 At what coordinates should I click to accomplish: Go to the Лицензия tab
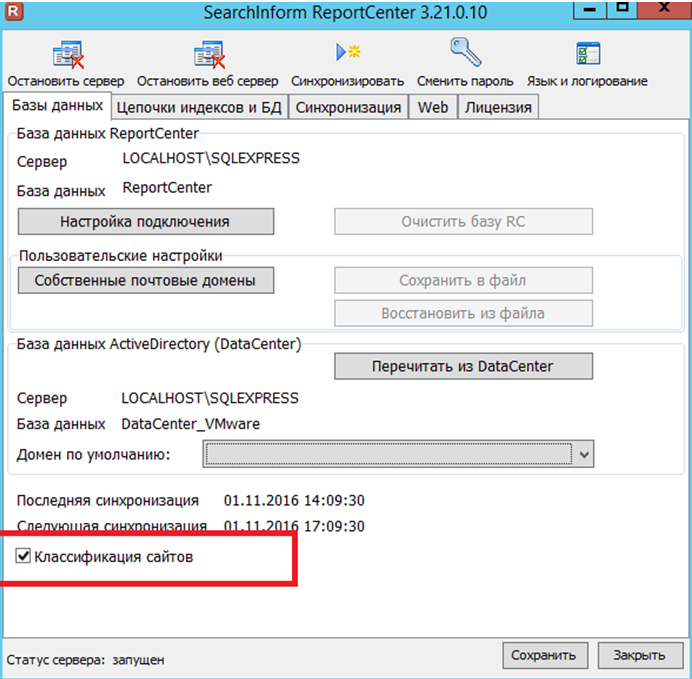pyautogui.click(x=498, y=107)
